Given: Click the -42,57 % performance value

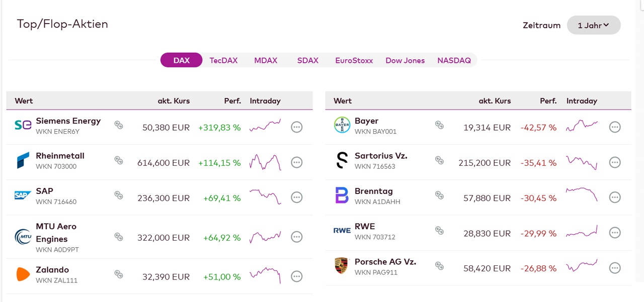Looking at the screenshot, I should pos(538,128).
